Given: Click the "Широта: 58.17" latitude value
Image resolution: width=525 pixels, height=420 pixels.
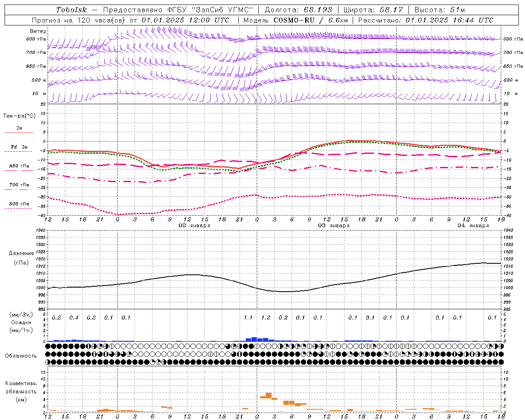Looking at the screenshot, I should [x=373, y=10].
